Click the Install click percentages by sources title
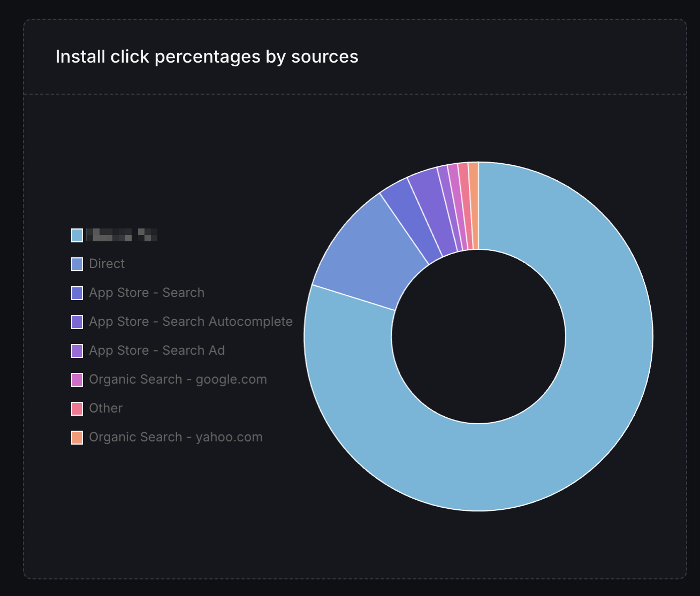This screenshot has height=596, width=700. (207, 57)
